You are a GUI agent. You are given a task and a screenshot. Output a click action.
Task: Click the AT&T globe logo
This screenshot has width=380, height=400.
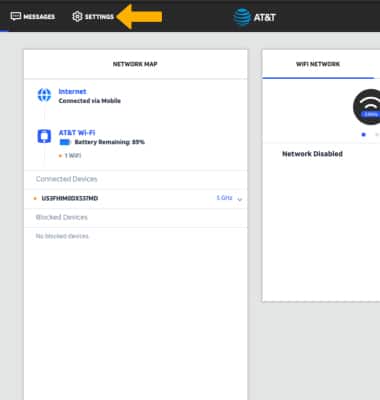pyautogui.click(x=242, y=17)
